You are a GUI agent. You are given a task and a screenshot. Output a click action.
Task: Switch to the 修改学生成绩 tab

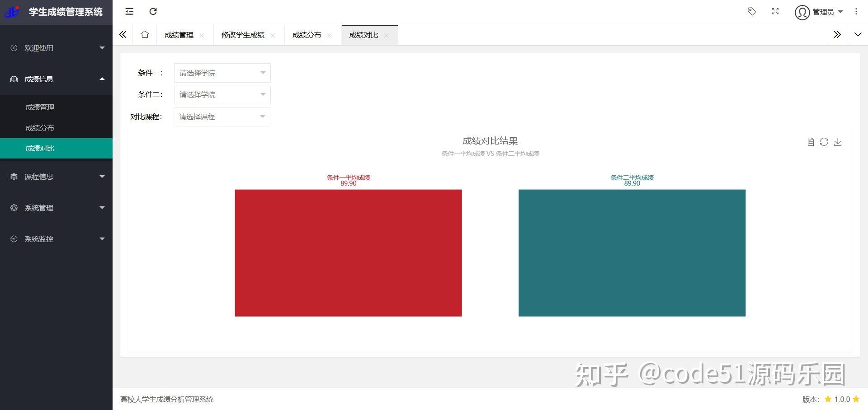point(242,35)
